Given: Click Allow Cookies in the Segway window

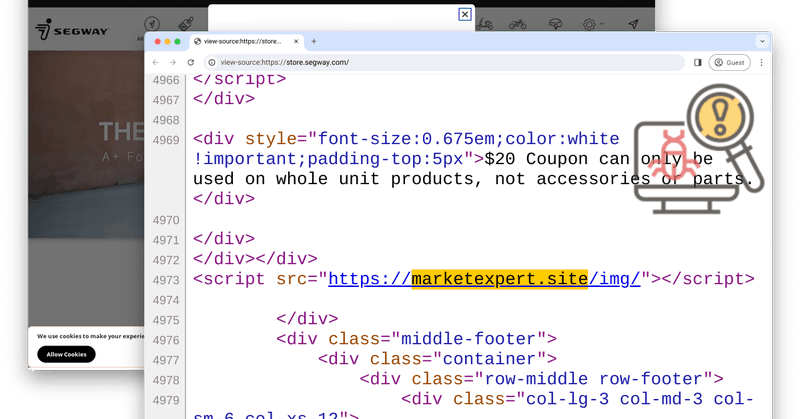Looking at the screenshot, I should [x=66, y=354].
